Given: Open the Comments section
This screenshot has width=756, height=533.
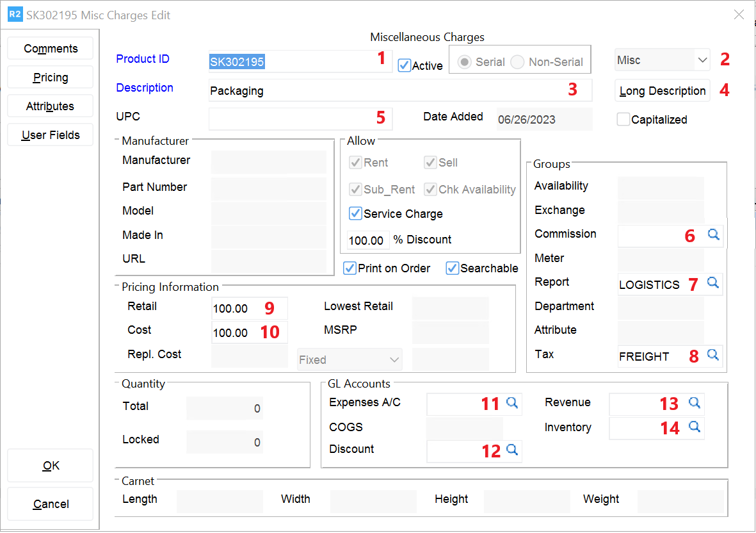Looking at the screenshot, I should pos(51,49).
